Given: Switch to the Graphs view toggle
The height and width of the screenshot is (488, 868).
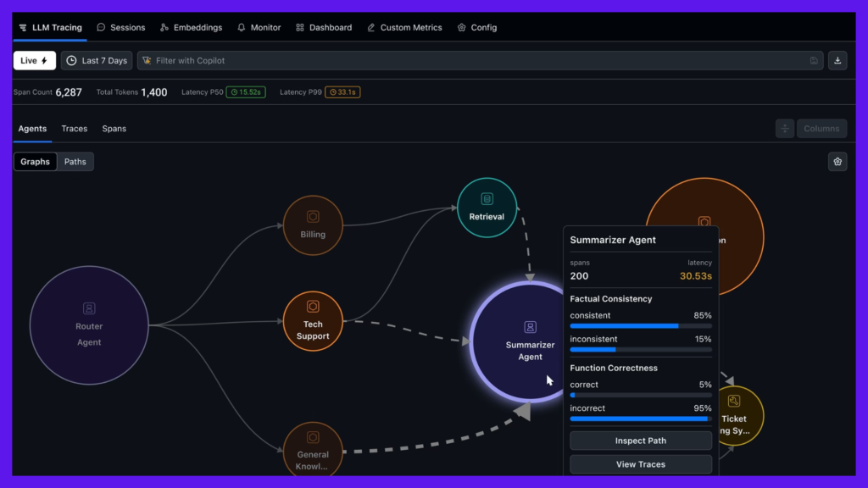Looking at the screenshot, I should tap(36, 162).
